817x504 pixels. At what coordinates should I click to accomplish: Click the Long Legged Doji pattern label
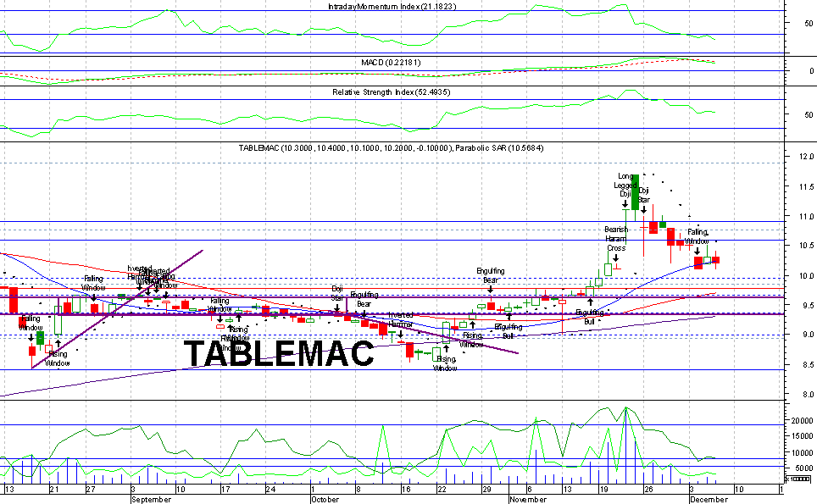[x=625, y=186]
